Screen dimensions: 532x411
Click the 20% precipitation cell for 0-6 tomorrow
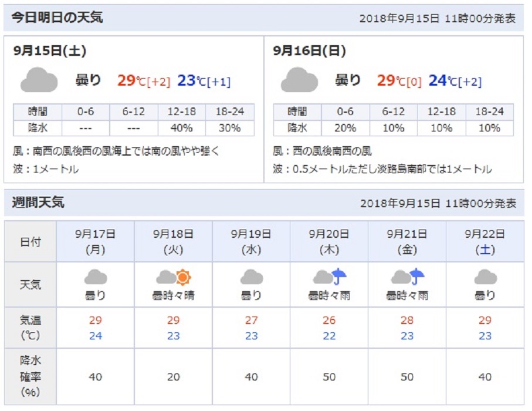(345, 128)
